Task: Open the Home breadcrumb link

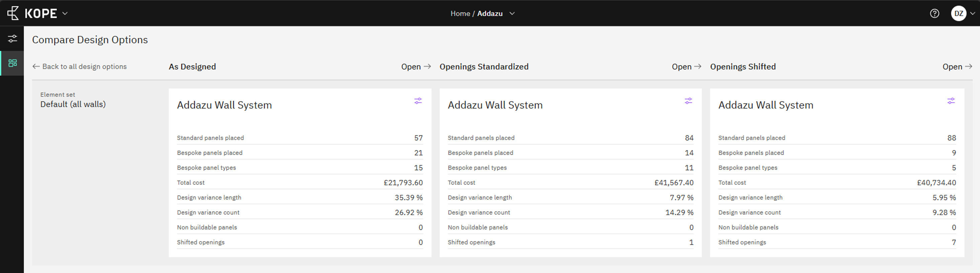Action: coord(460,13)
